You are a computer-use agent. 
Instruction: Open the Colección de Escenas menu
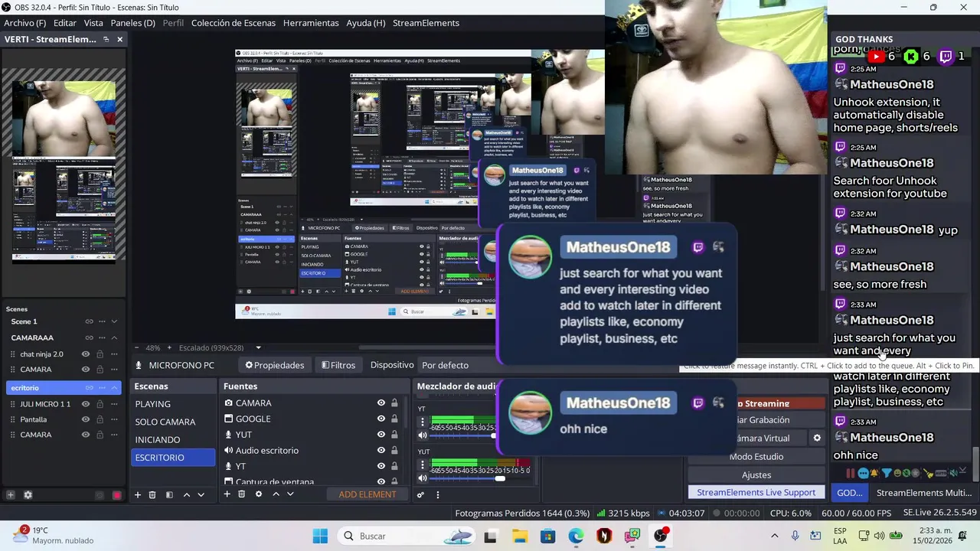tap(234, 23)
